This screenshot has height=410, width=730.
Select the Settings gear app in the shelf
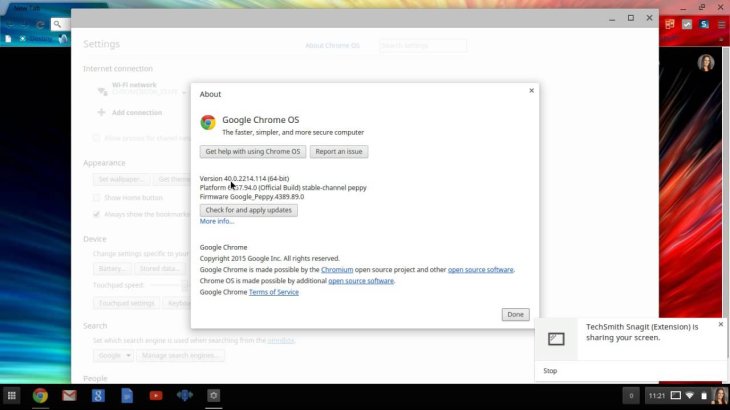point(213,396)
